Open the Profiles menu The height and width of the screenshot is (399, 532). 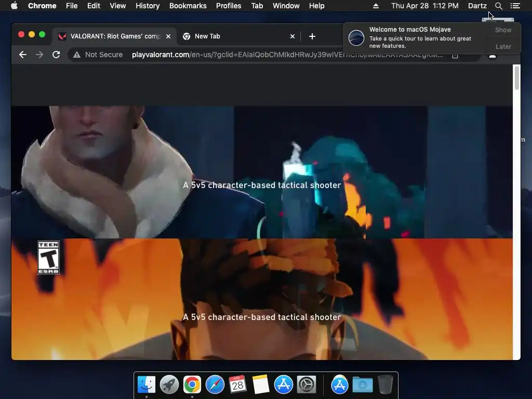click(x=229, y=6)
